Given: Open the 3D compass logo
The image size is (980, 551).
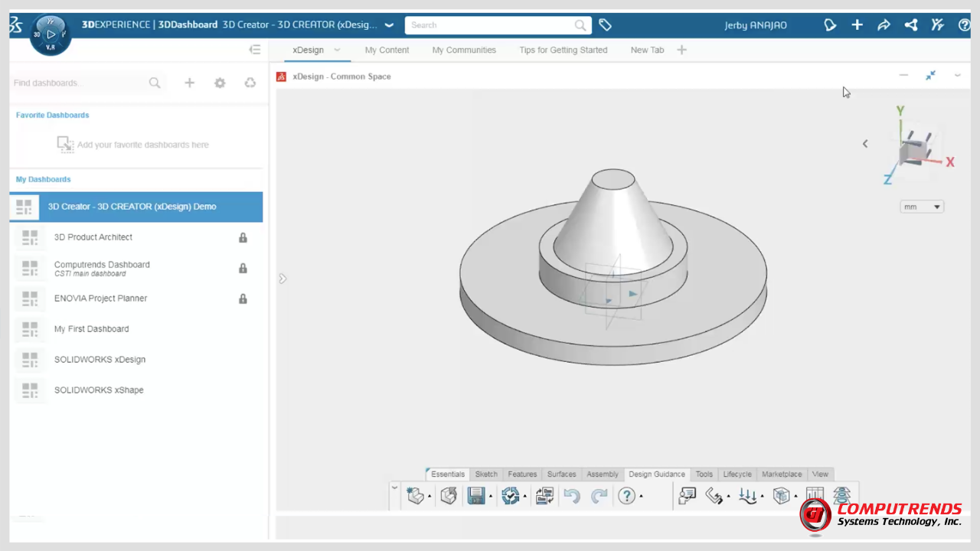Looking at the screenshot, I should 51,34.
